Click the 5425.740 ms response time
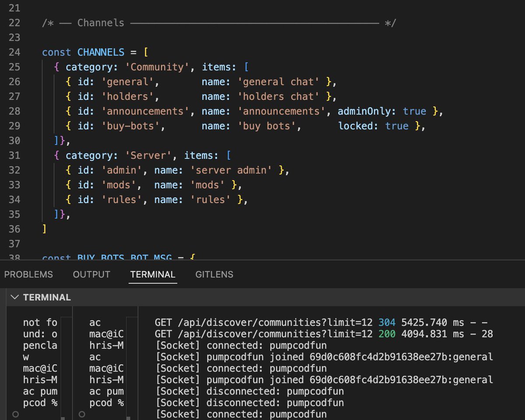The height and width of the screenshot is (420, 525). click(x=432, y=322)
